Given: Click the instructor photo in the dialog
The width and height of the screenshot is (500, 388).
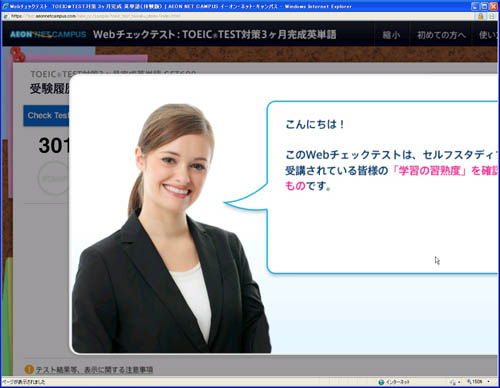Looking at the screenshot, I should (x=171, y=228).
